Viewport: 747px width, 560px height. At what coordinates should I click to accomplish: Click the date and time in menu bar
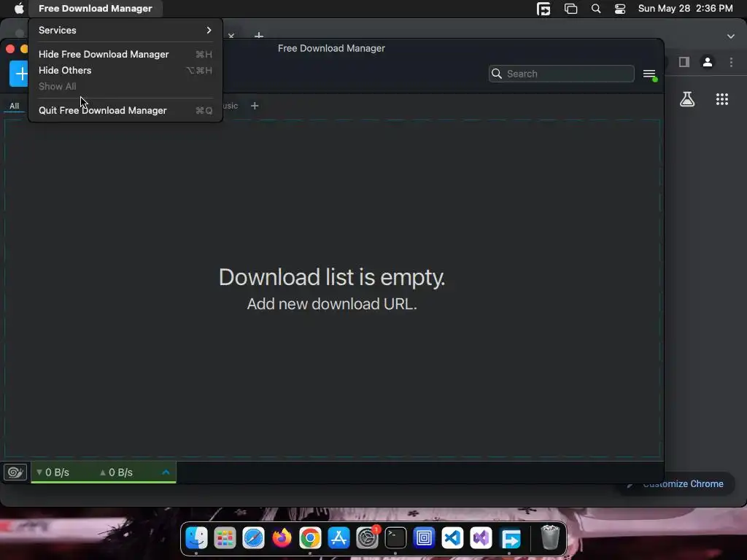click(x=685, y=9)
